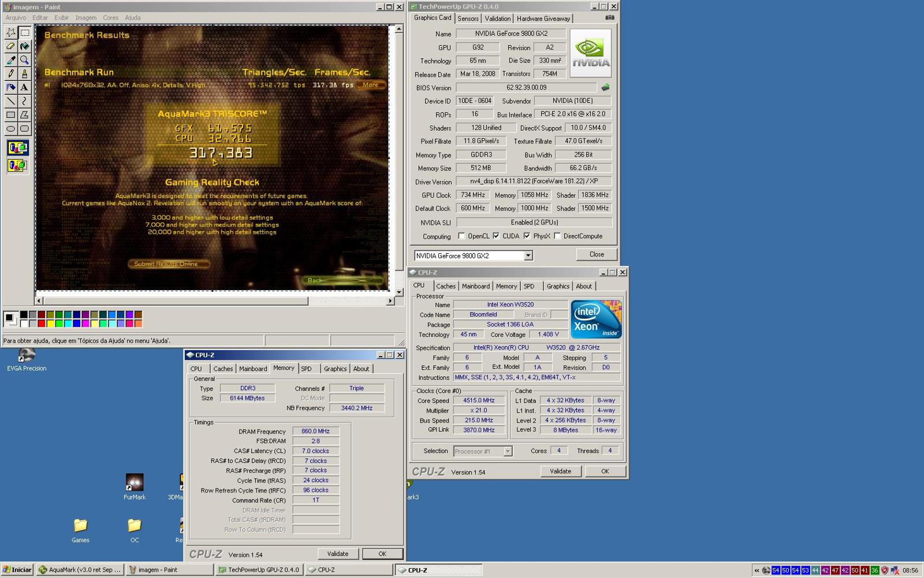The image size is (924, 578).
Task: Select the Free-Form Select tool in Paint
Action: pos(11,32)
